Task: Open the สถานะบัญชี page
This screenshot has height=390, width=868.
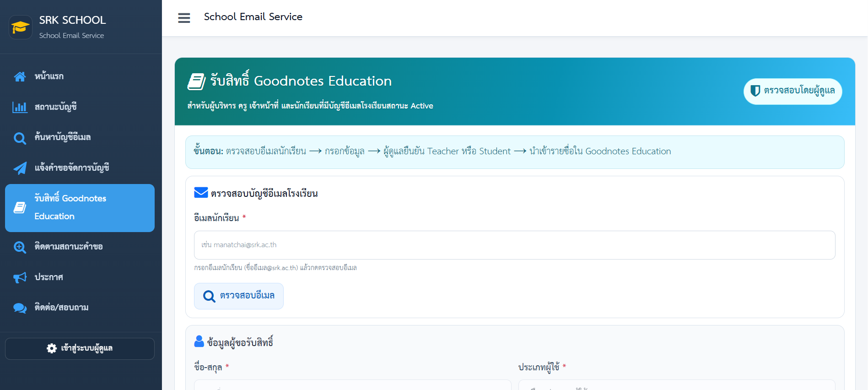Action: (x=80, y=107)
